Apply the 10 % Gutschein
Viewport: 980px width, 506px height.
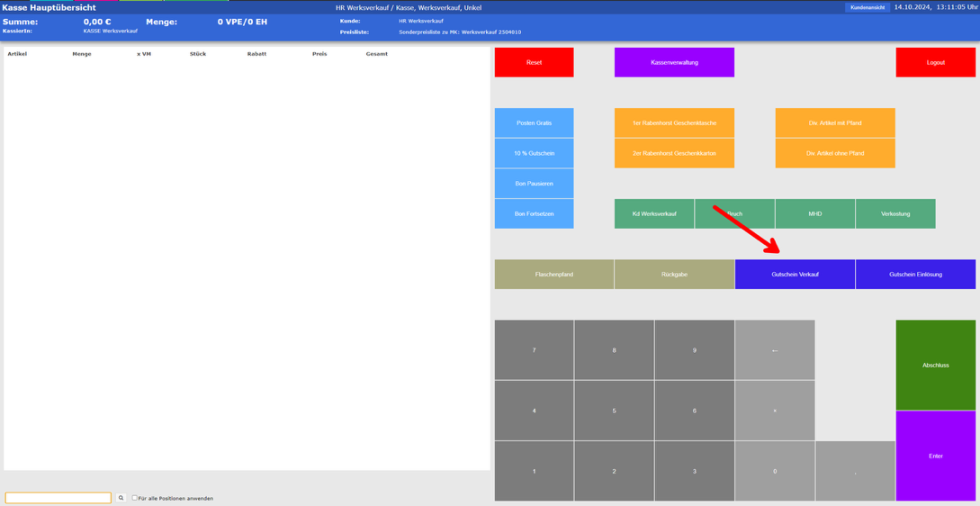tap(534, 153)
